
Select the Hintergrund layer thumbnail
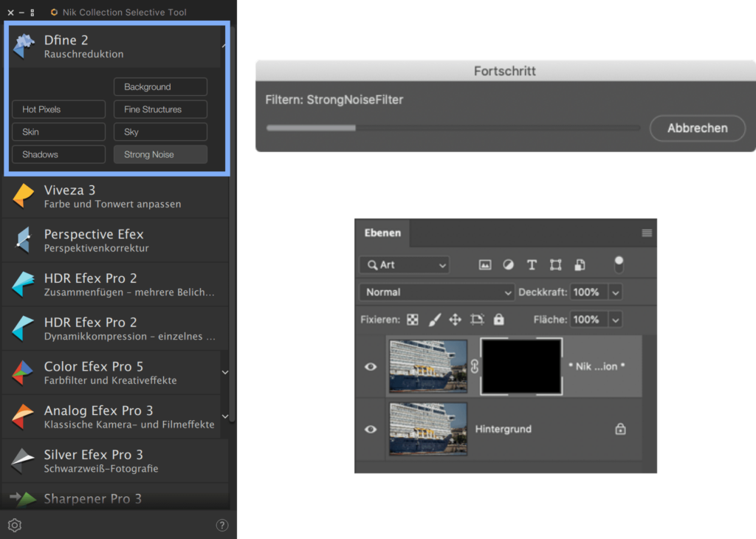(x=428, y=428)
